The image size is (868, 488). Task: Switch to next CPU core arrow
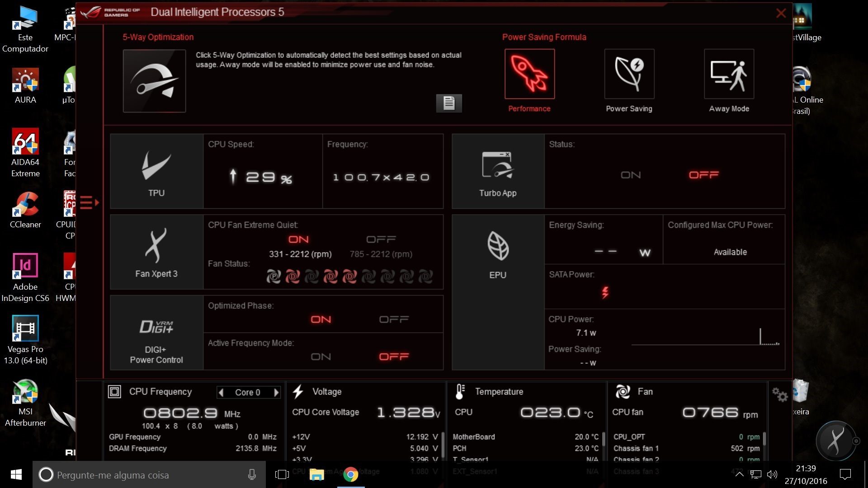coord(276,392)
